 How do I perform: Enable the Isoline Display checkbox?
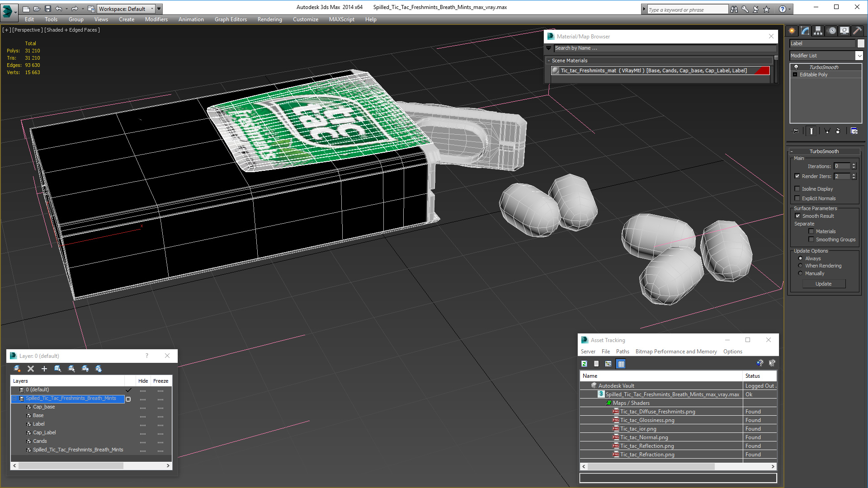797,189
